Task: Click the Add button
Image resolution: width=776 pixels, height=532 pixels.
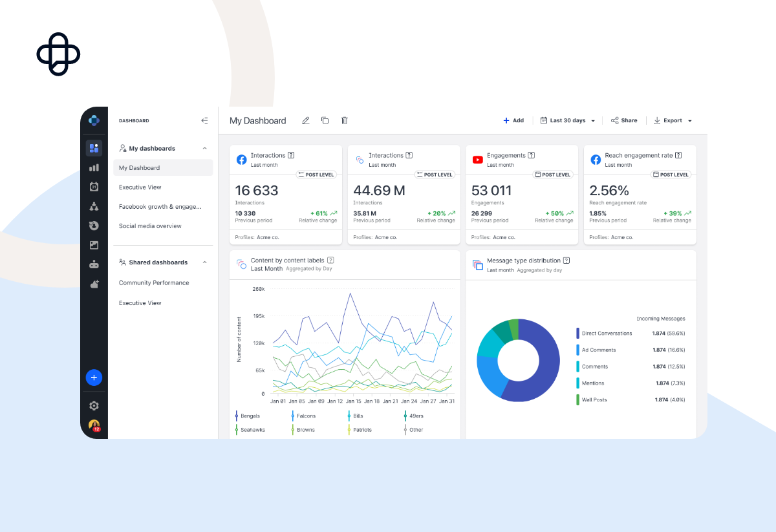Action: pos(513,121)
